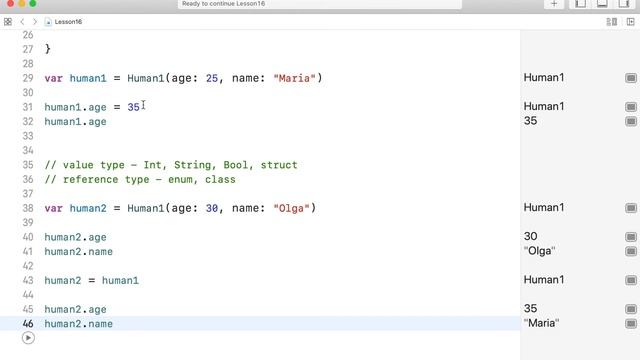Click the "Olga" result in sidebar
Viewport: 640px width, 360px height.
tap(539, 251)
